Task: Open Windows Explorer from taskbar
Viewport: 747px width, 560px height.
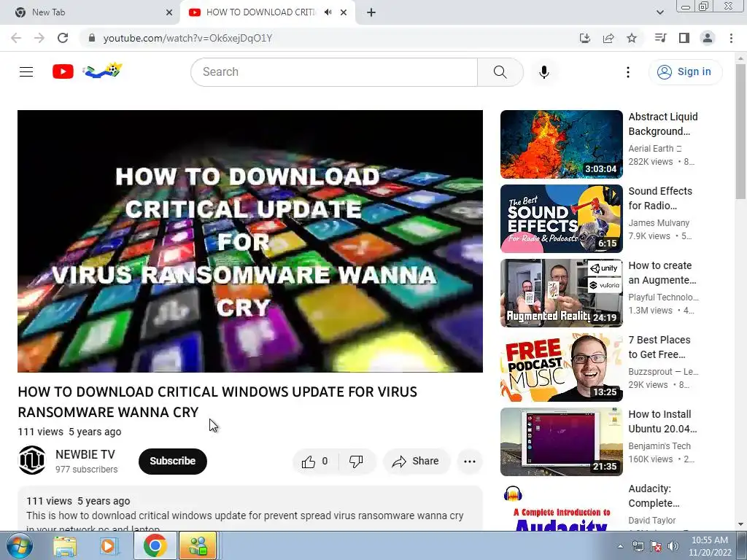Action: tap(65, 546)
